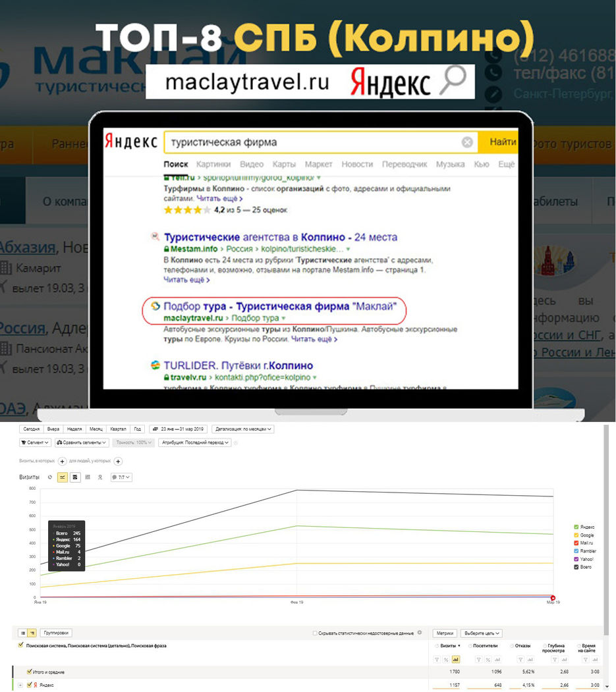Screen dimensions: 616x692
Task: Click the filter icon under Посетители column
Action: [478, 660]
